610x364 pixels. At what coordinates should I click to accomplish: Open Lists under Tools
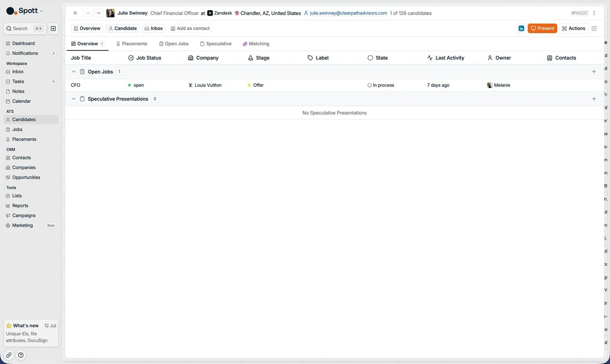31,196
